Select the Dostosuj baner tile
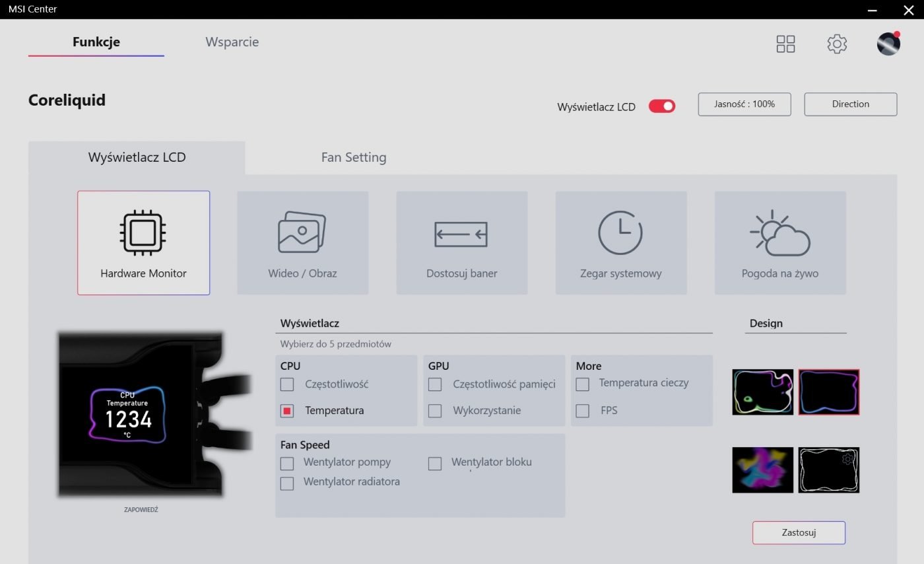This screenshot has width=924, height=564. (x=461, y=242)
